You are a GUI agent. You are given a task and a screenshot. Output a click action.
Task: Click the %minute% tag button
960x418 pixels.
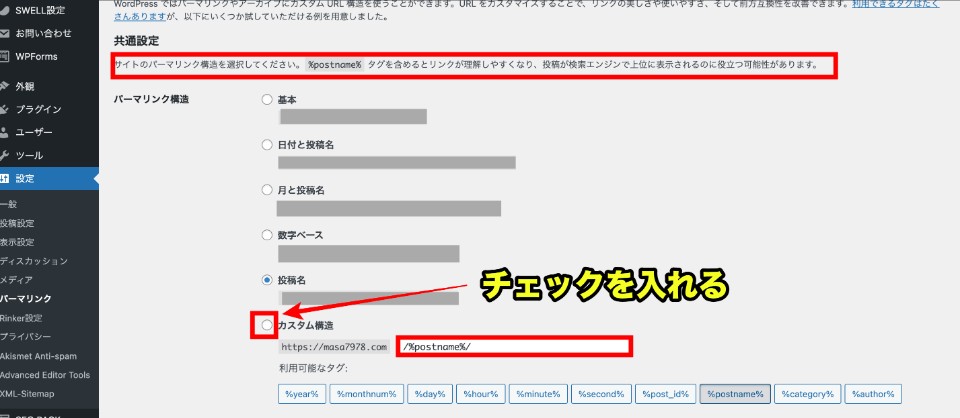point(538,394)
